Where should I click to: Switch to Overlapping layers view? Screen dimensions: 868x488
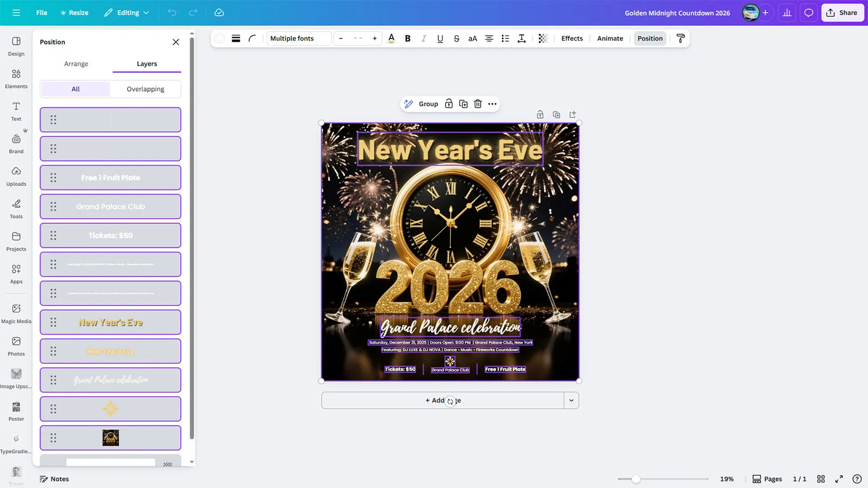[145, 89]
